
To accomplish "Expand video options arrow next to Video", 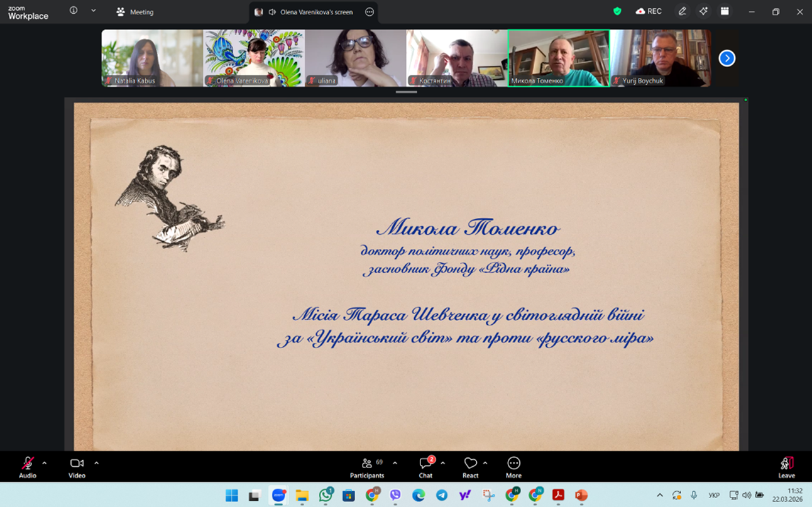I will point(96,463).
